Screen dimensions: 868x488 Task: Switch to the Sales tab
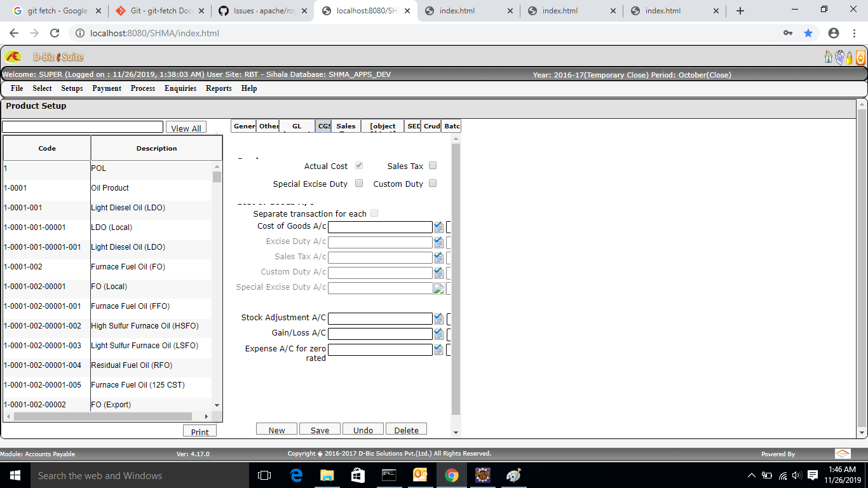tap(345, 126)
